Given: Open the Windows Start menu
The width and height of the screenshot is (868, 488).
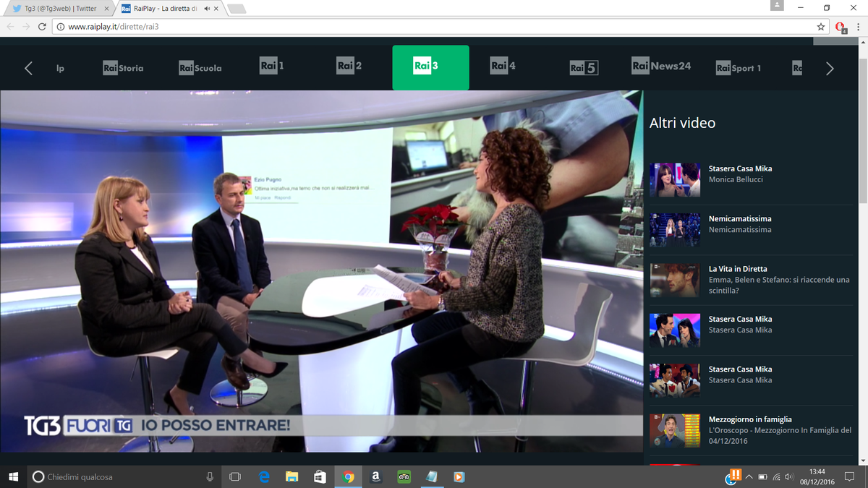Looking at the screenshot, I should pyautogui.click(x=13, y=476).
